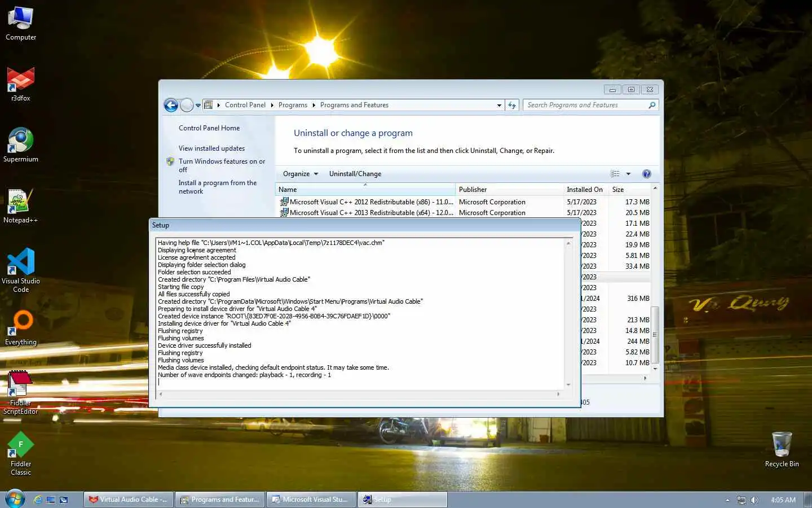The width and height of the screenshot is (812, 508).
Task: Open the Computer desktop icon
Action: (21, 24)
